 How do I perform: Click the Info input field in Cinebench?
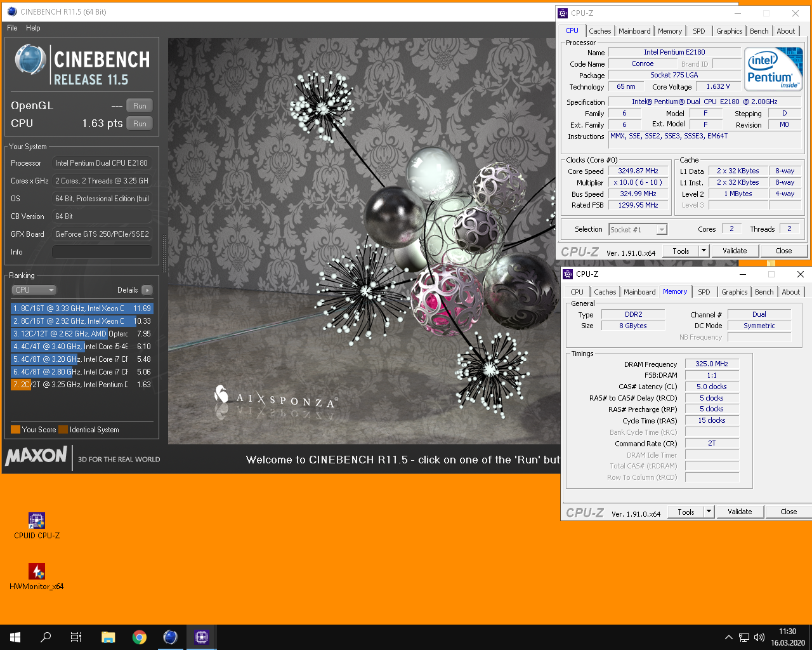point(101,252)
